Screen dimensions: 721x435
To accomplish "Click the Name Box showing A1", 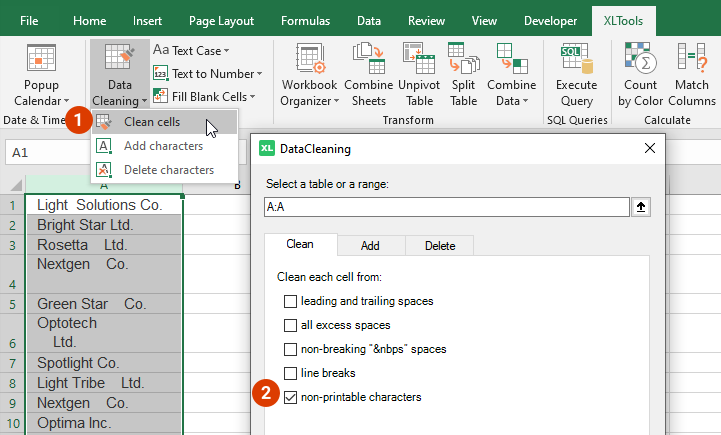I will pos(48,153).
